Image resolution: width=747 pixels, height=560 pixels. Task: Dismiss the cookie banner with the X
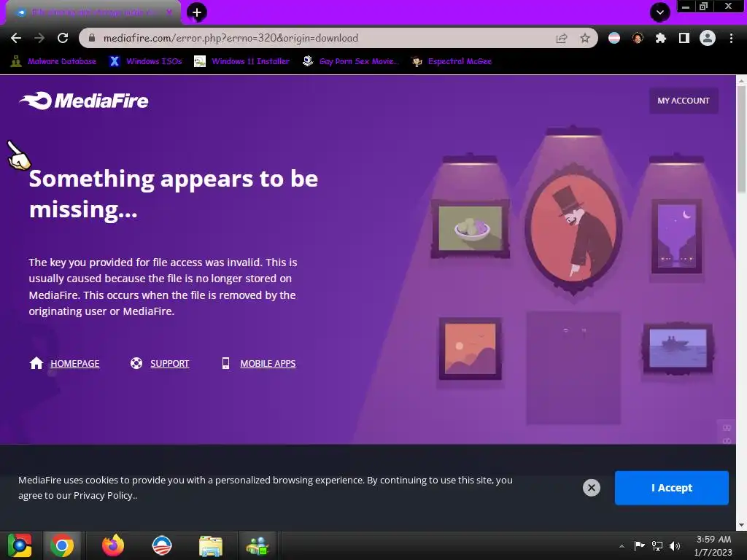click(x=591, y=488)
